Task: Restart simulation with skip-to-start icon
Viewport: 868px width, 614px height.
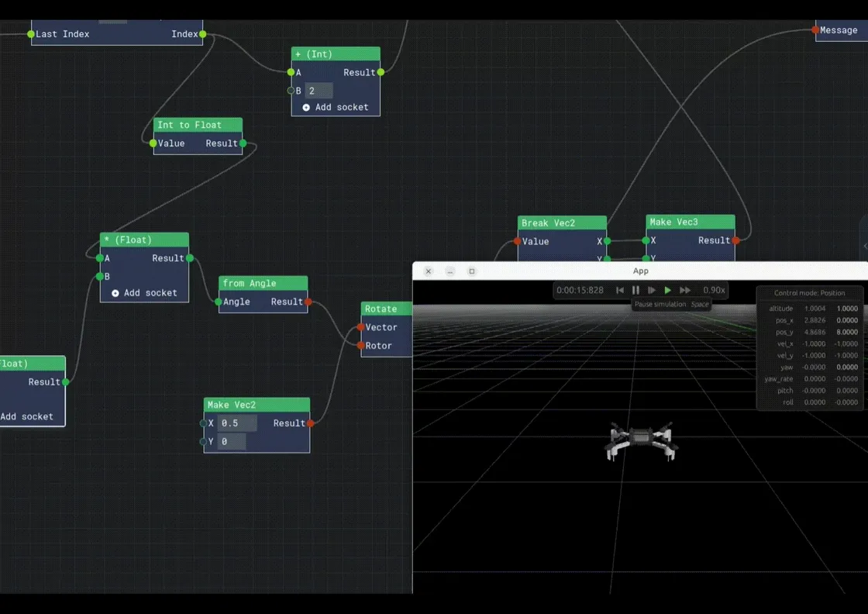Action: [620, 290]
